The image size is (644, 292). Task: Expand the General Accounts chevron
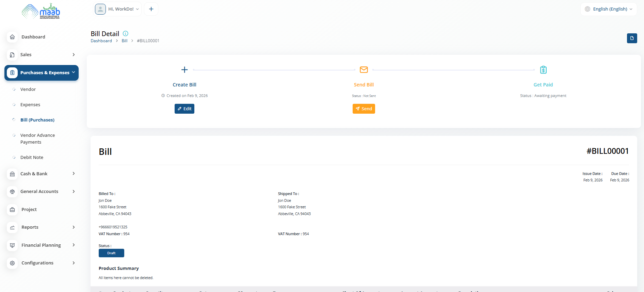coord(74,192)
